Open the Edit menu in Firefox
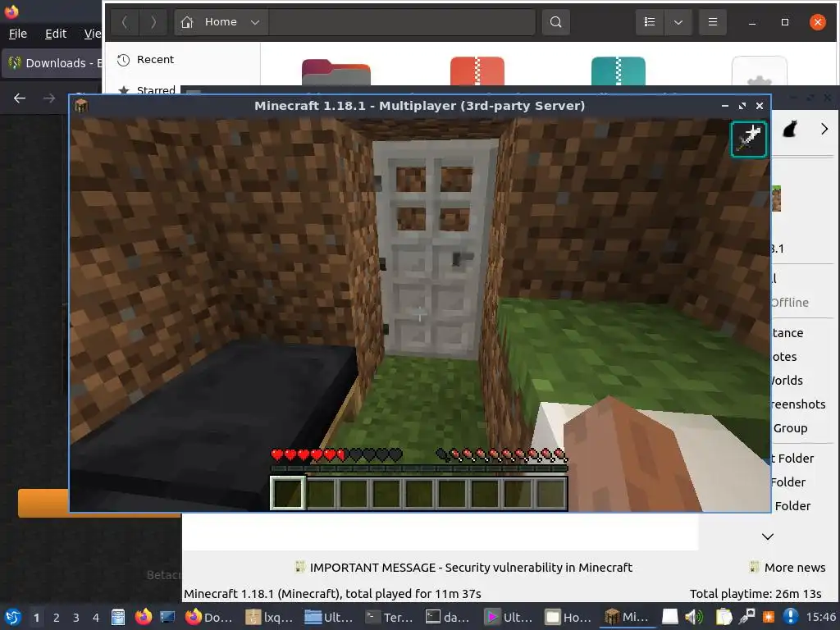 click(x=56, y=34)
